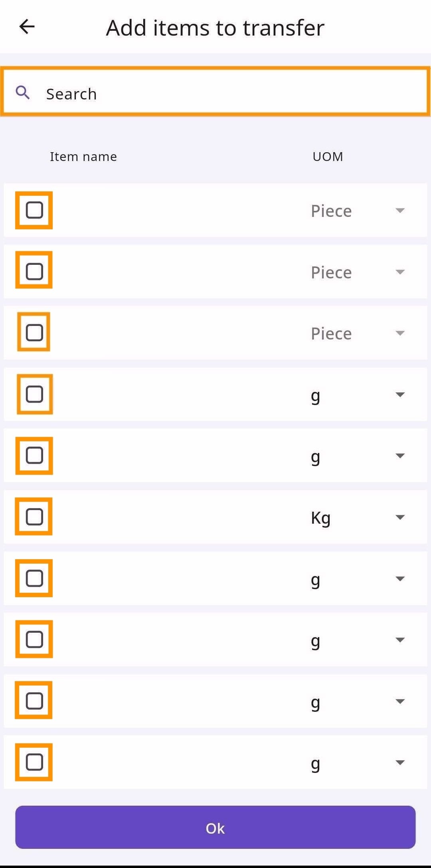Viewport: 431px width, 868px height.
Task: Check the first item's checkbox
Action: 34,210
